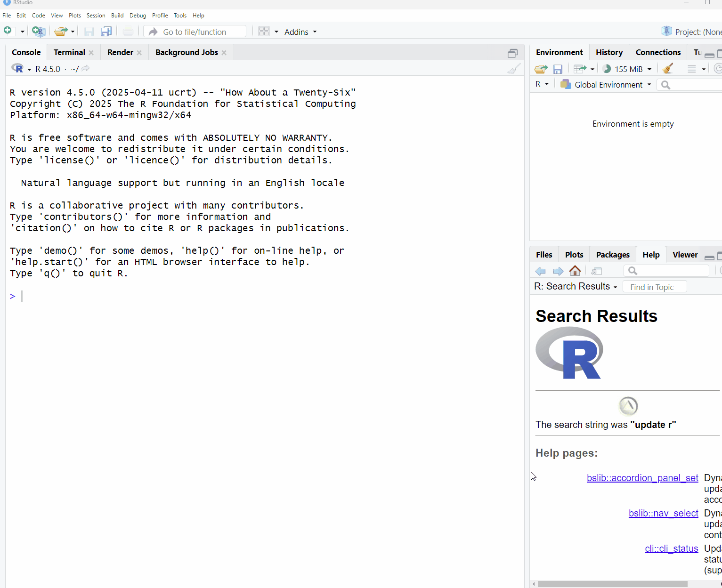Switch to the Packages tab
Viewport: 722px width, 588px height.
click(612, 255)
